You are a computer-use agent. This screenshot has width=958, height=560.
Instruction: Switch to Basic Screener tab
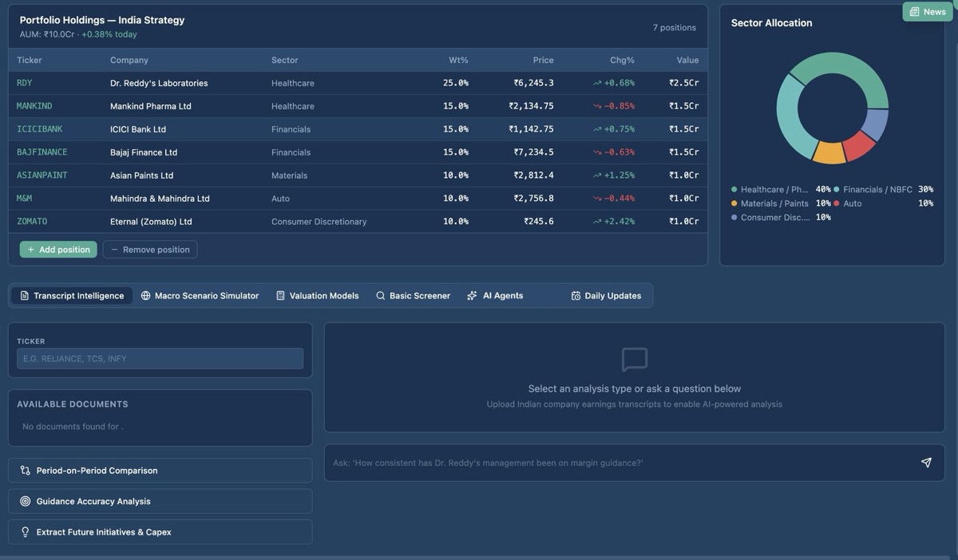(x=413, y=296)
